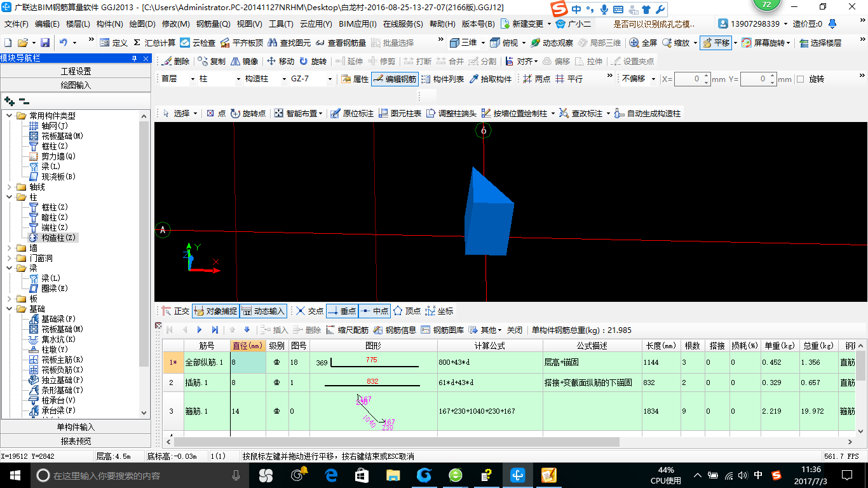Open 构件列表 component list

tap(442, 79)
